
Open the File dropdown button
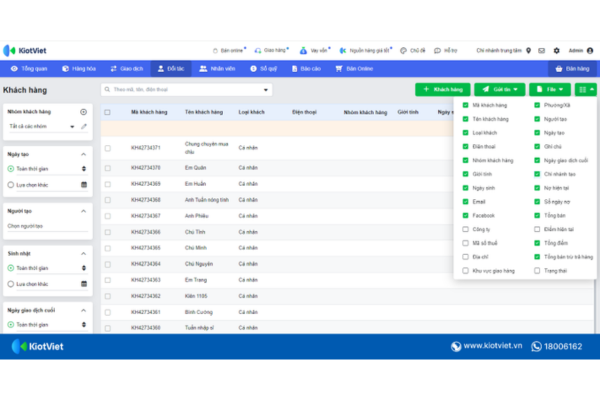point(550,90)
